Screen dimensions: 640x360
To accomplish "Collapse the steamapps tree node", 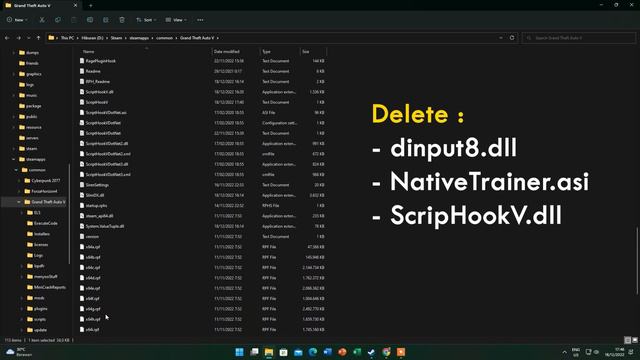I will tap(13, 159).
